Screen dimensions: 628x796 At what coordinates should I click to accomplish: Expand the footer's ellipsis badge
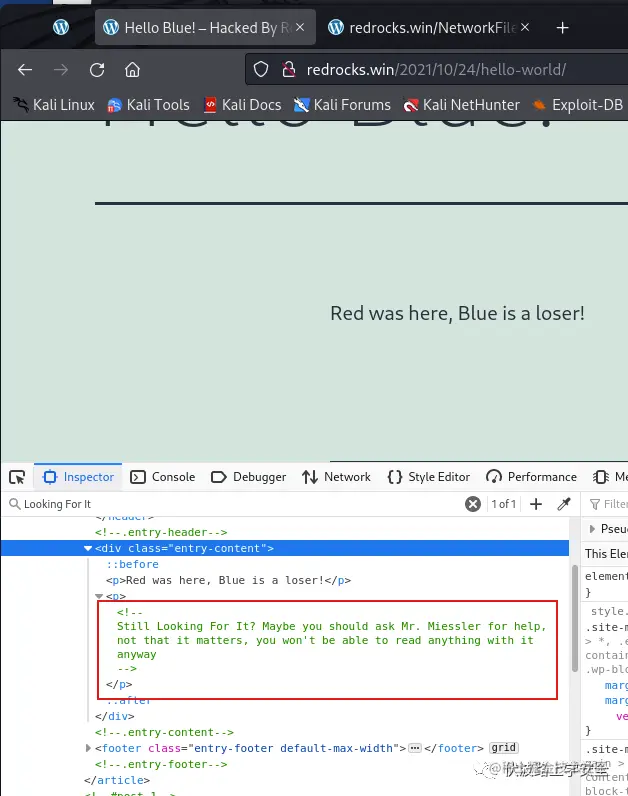click(415, 748)
